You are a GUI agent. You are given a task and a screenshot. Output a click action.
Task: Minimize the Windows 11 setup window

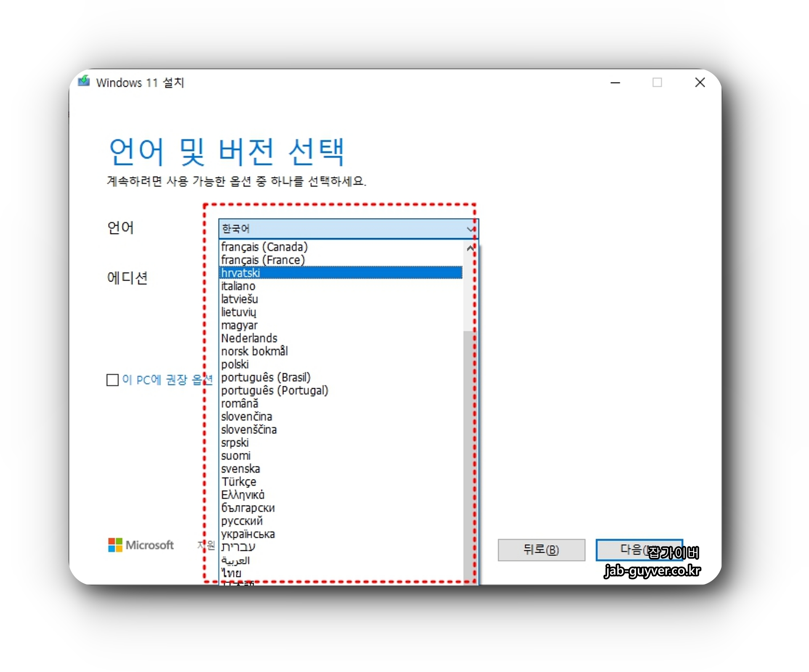pos(615,83)
